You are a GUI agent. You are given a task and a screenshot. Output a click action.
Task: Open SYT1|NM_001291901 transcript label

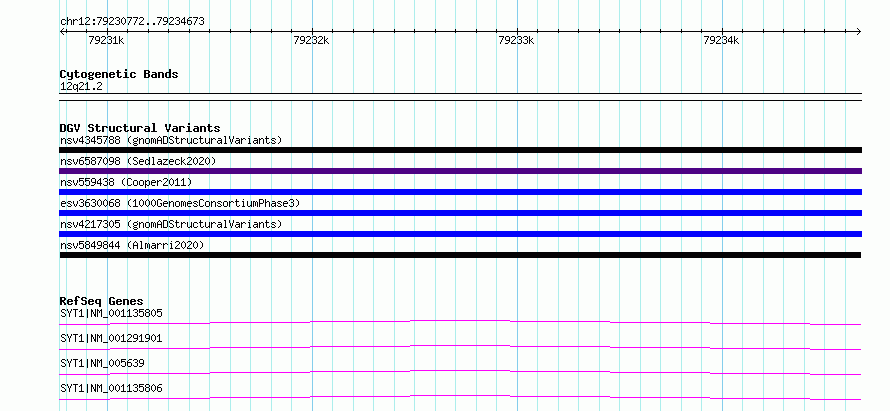click(x=111, y=338)
